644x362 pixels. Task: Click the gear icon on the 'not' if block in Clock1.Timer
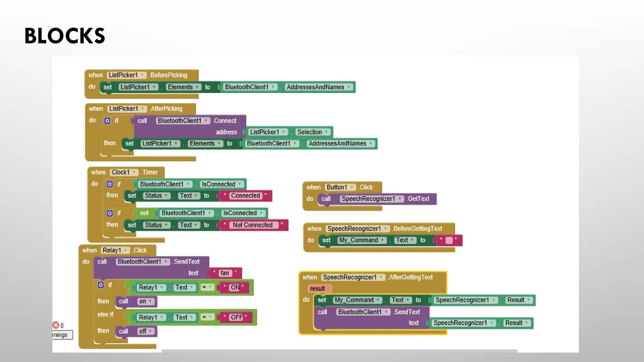point(109,213)
